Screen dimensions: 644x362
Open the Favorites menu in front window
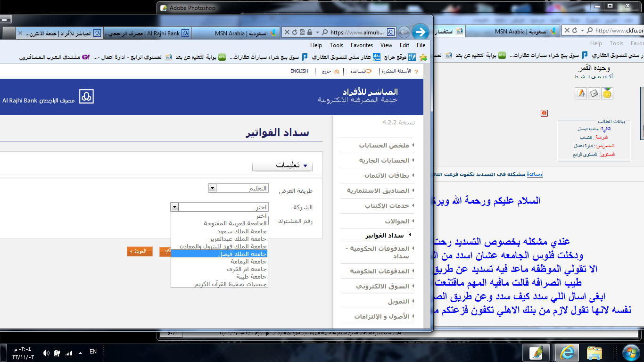[x=362, y=45]
